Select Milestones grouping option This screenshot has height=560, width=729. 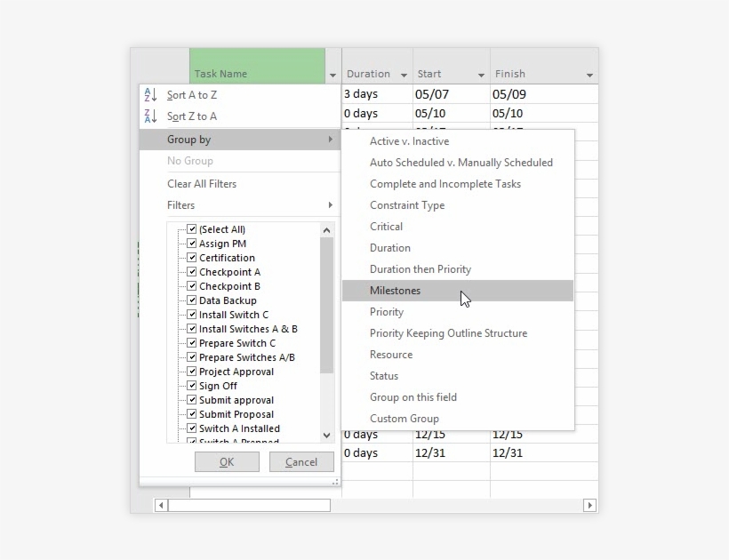pyautogui.click(x=458, y=291)
